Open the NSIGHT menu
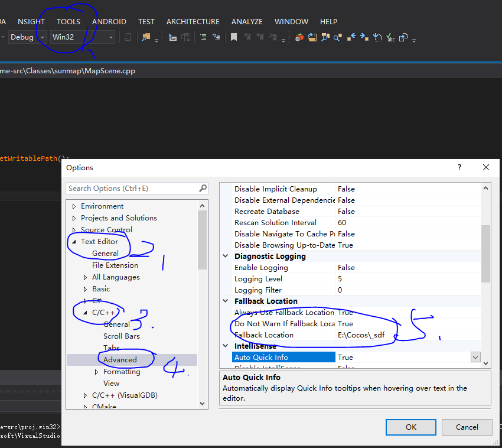This screenshot has height=448, width=502. click(x=31, y=21)
